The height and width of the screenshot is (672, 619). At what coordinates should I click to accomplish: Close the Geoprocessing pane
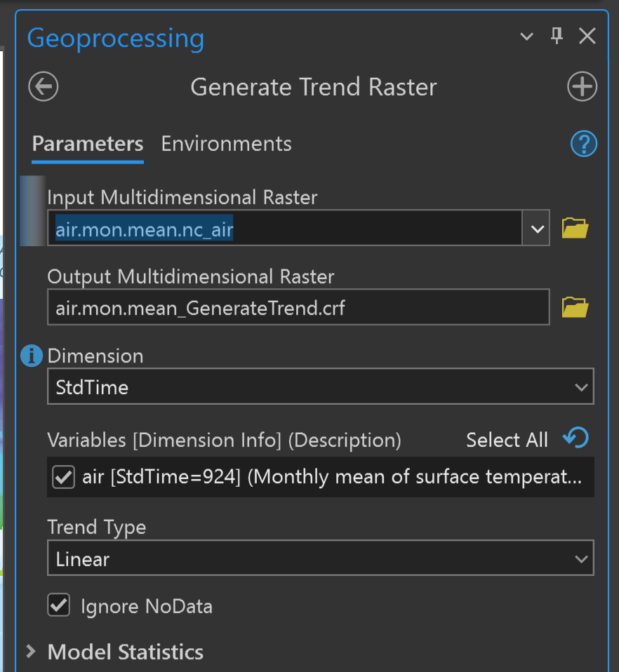click(x=587, y=36)
